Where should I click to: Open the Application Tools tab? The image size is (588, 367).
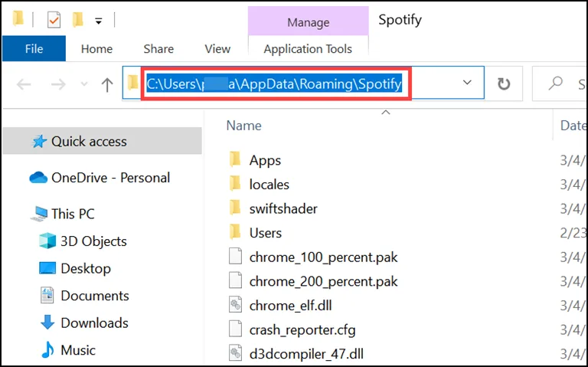(308, 49)
